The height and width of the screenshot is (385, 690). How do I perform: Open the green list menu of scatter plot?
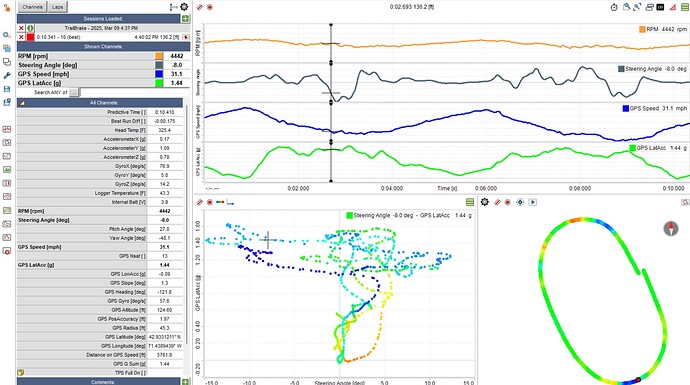(470, 202)
